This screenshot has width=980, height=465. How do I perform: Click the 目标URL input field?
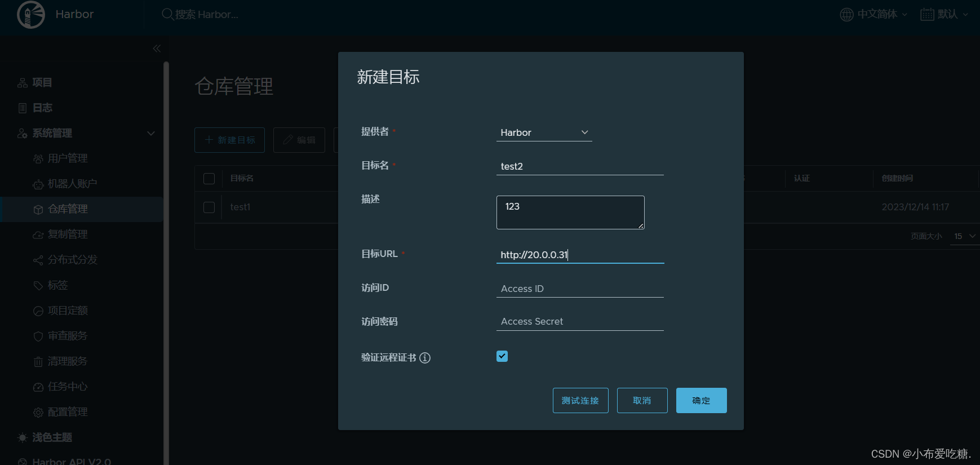click(x=580, y=255)
